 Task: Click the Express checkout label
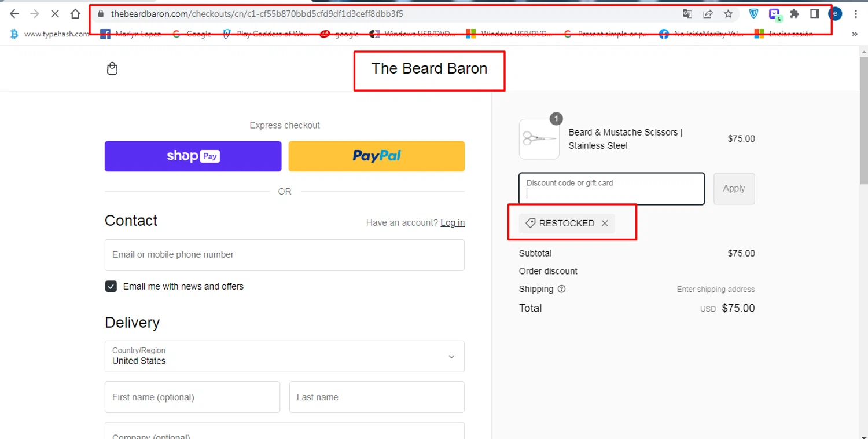[285, 125]
